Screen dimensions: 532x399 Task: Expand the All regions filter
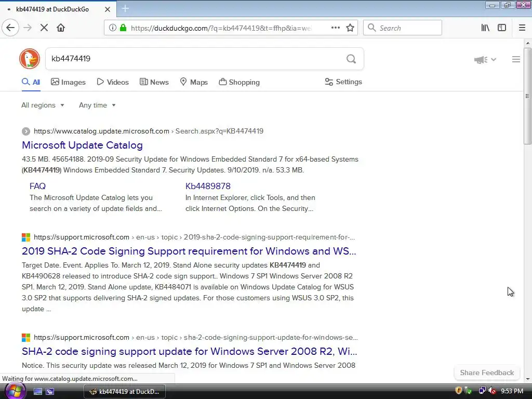point(43,105)
